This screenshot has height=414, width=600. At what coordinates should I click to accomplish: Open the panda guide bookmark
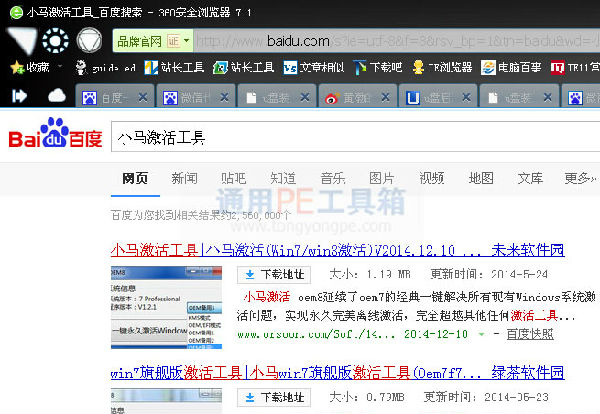click(x=105, y=68)
